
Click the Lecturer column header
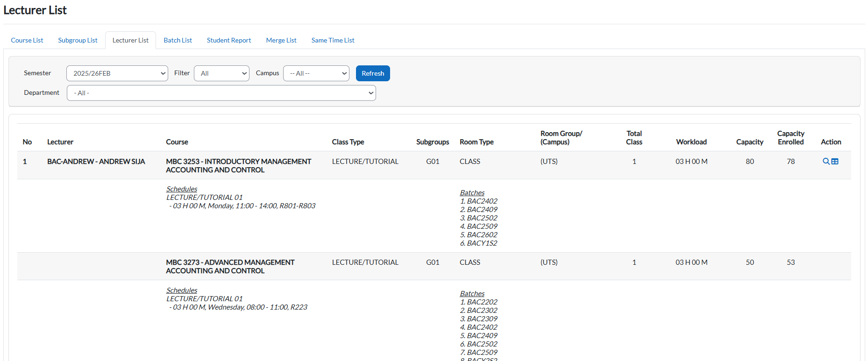pos(60,142)
